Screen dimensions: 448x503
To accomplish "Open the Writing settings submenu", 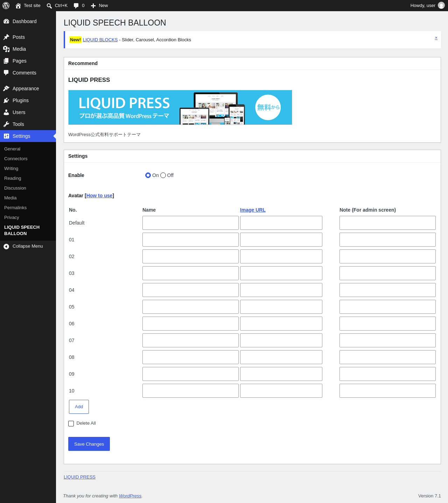I will coord(11,169).
